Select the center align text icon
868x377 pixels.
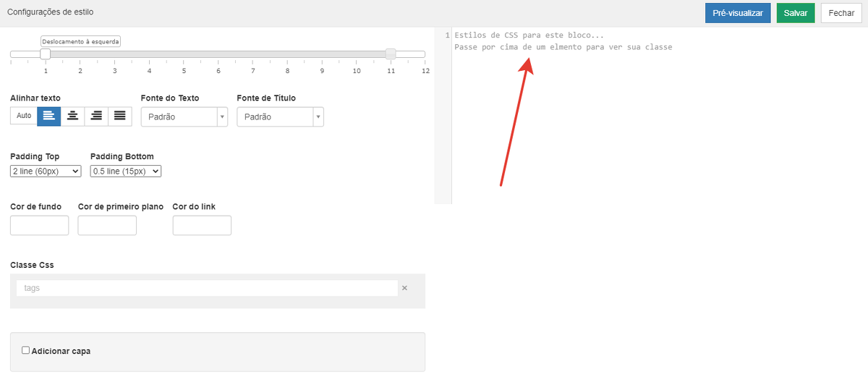72,116
